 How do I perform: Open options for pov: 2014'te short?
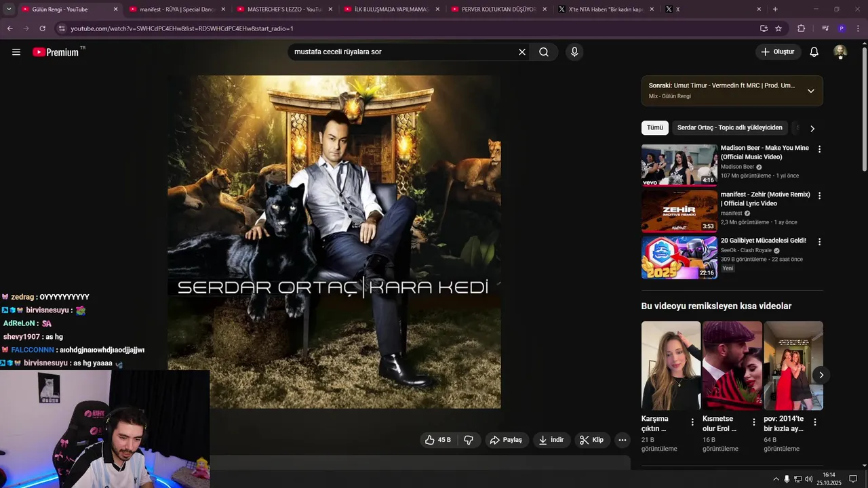point(814,422)
